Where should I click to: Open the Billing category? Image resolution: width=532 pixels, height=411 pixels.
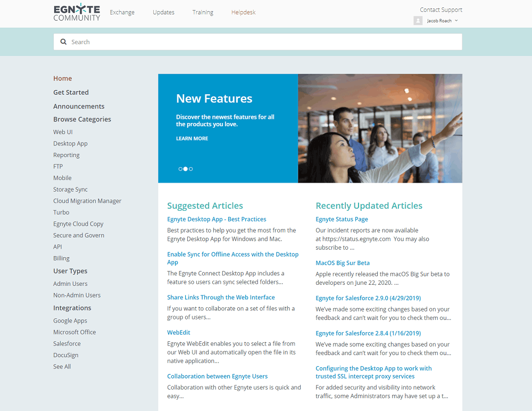click(x=61, y=259)
